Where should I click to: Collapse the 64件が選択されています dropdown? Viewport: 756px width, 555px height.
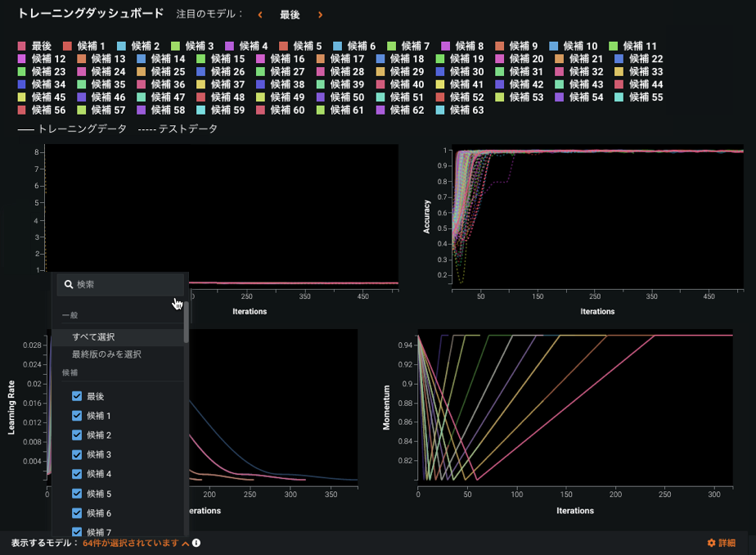(131, 543)
